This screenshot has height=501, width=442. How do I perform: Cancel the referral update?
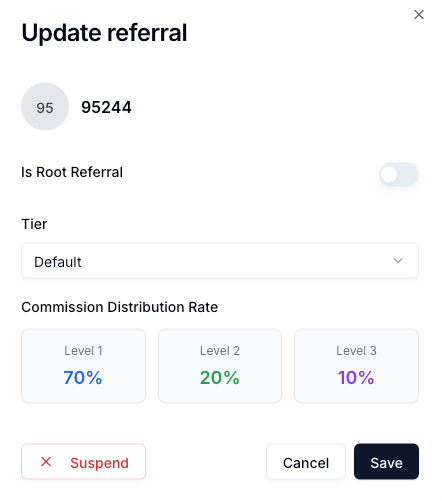(x=306, y=462)
